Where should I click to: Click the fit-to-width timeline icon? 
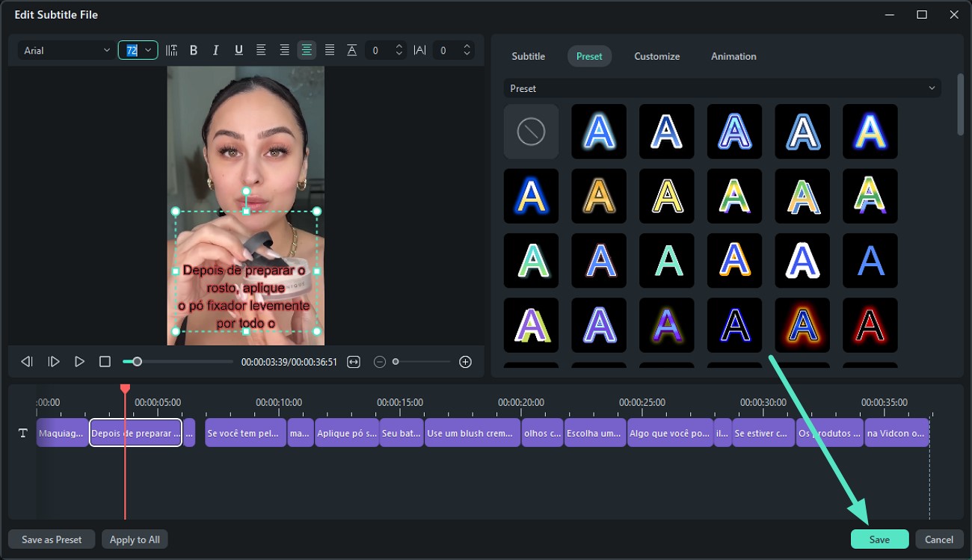pos(354,362)
